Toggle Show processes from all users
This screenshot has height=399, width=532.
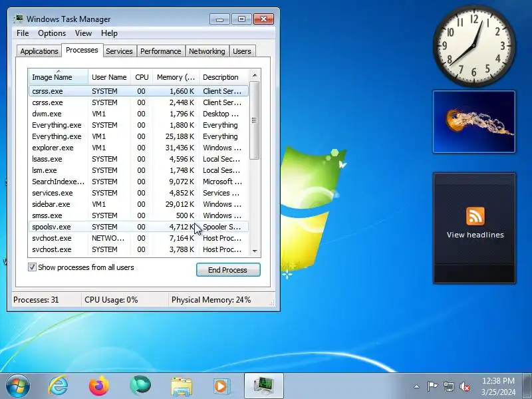click(32, 267)
